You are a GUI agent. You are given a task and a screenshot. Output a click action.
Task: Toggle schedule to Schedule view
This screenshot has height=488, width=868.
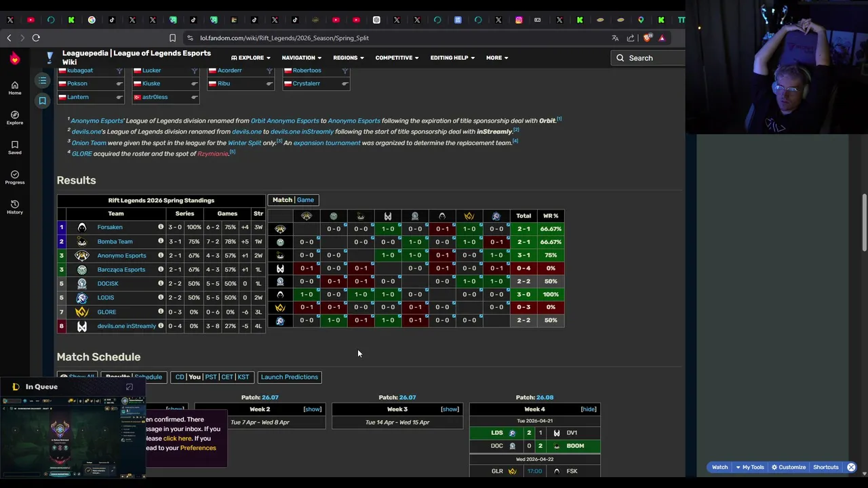[148, 377]
